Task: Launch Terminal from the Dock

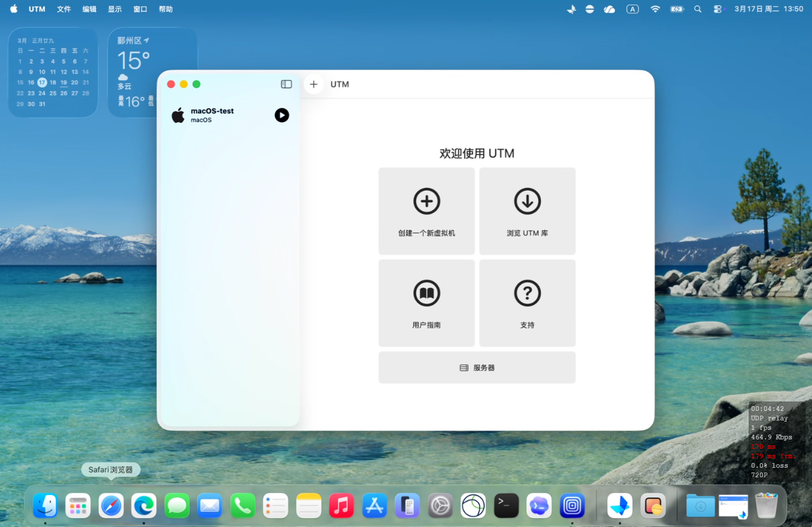Action: (x=506, y=506)
